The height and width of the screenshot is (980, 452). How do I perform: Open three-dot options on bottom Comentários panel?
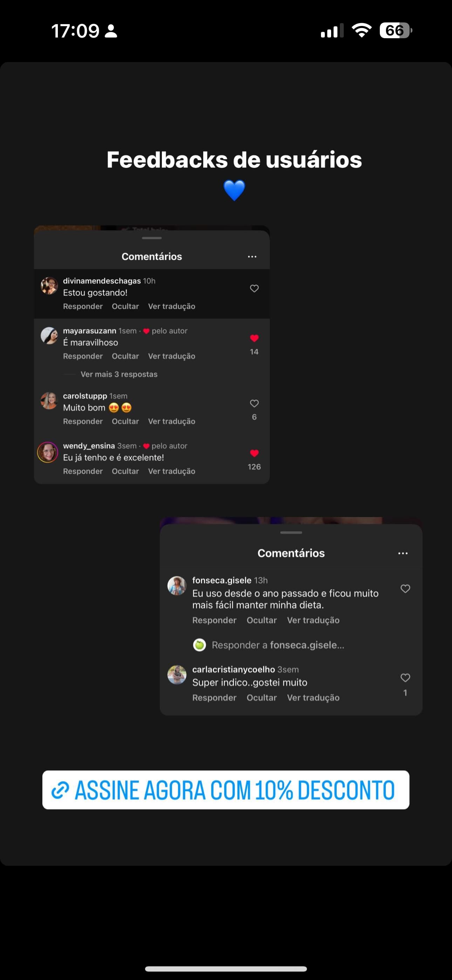(x=403, y=553)
